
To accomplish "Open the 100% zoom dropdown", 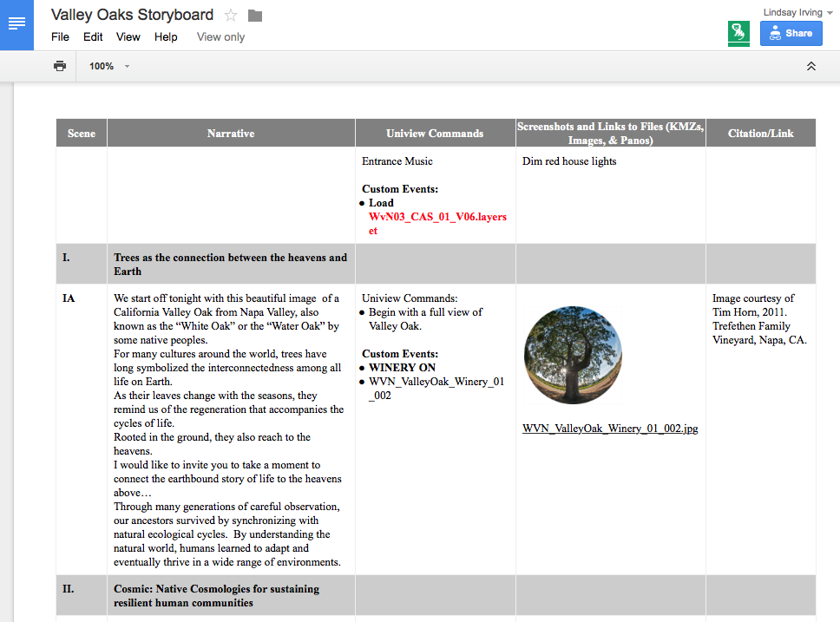I will pos(109,66).
